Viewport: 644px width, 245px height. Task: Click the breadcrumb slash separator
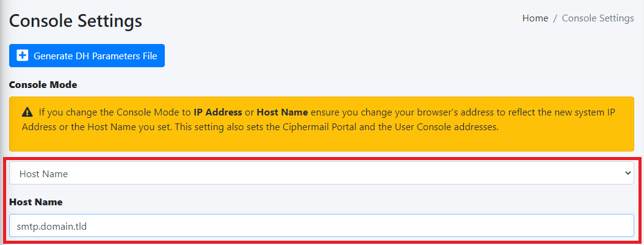pos(555,18)
